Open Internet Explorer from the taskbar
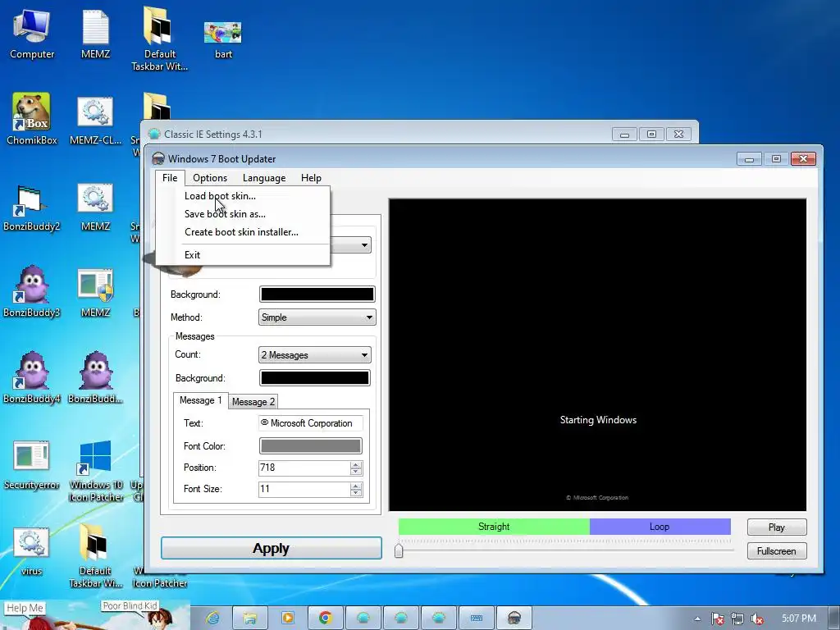840x630 pixels. 212,618
